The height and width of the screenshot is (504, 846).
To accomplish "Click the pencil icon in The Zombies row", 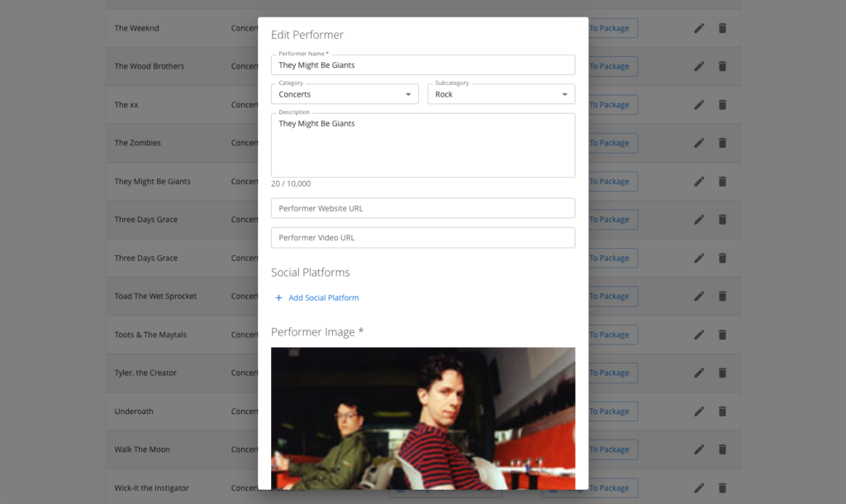I will pos(699,143).
